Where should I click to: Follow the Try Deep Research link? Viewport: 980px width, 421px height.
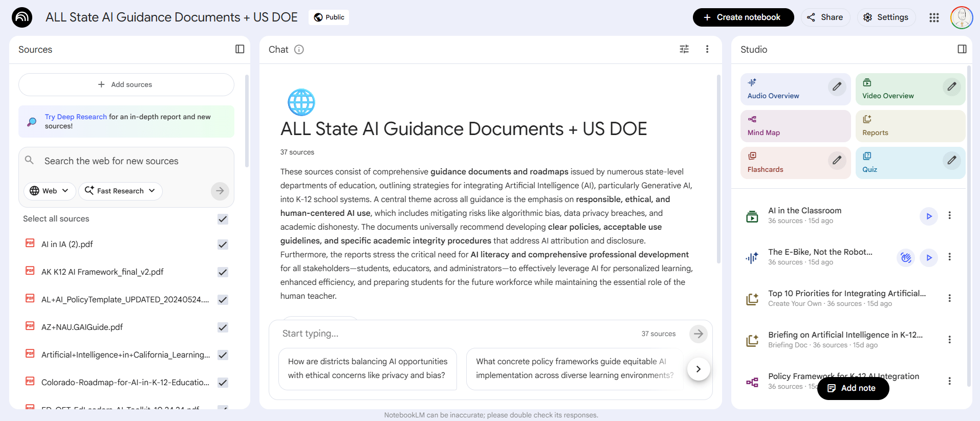(x=76, y=117)
